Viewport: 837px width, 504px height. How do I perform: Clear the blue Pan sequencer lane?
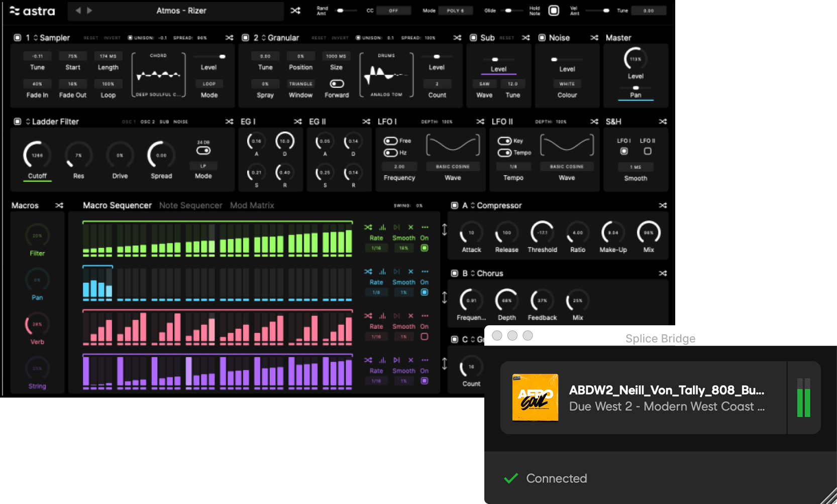pyautogui.click(x=410, y=272)
